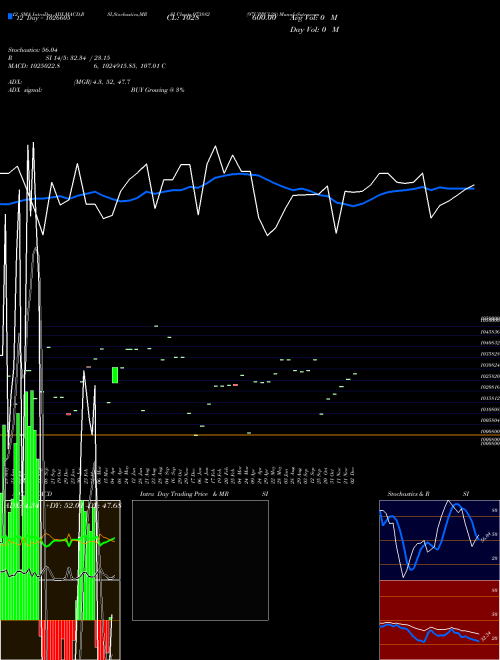Click the 'CL: 1028' close price text
500x660 pixels.
click(x=182, y=19)
